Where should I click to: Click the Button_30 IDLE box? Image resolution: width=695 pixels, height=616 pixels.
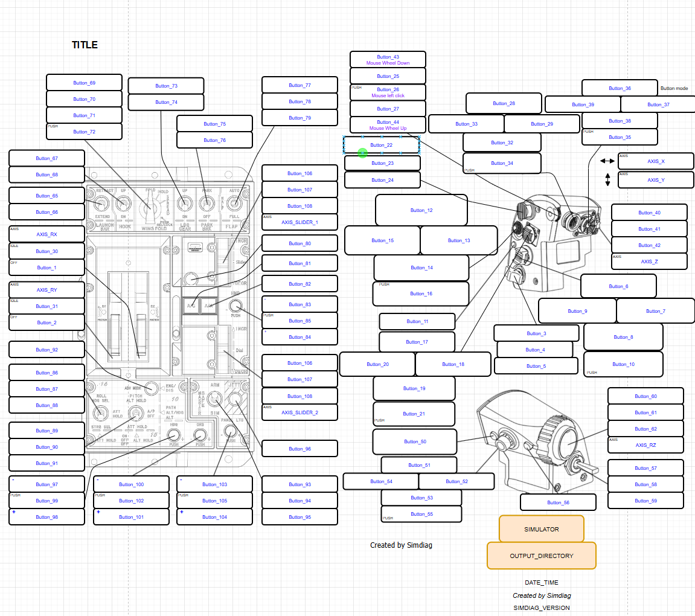coord(46,251)
